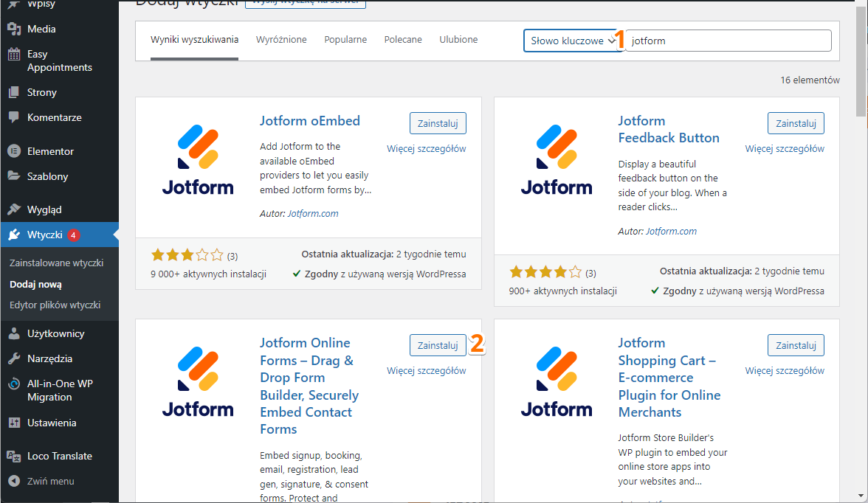The height and width of the screenshot is (503, 868).
Task: Click the plugin search field containing jotform
Action: tap(728, 41)
